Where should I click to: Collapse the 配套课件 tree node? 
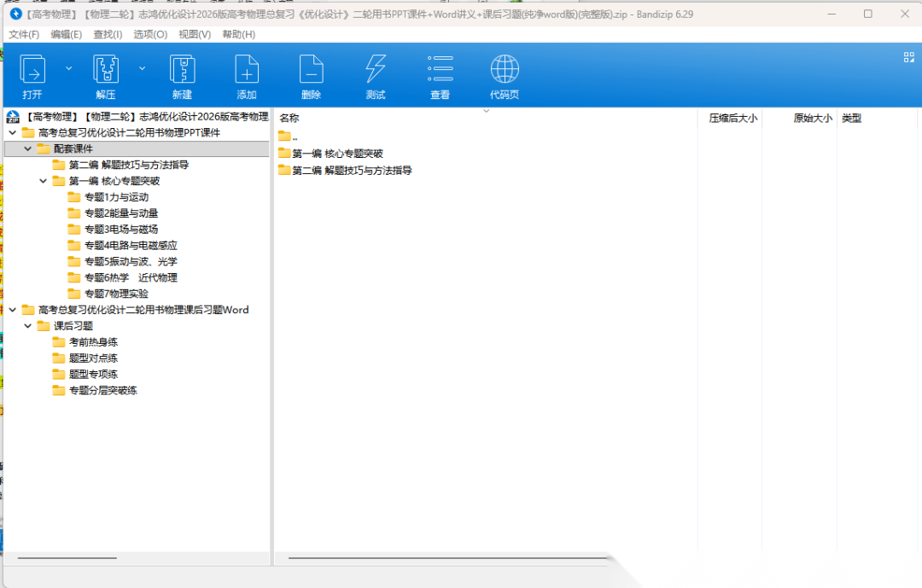pyautogui.click(x=28, y=148)
